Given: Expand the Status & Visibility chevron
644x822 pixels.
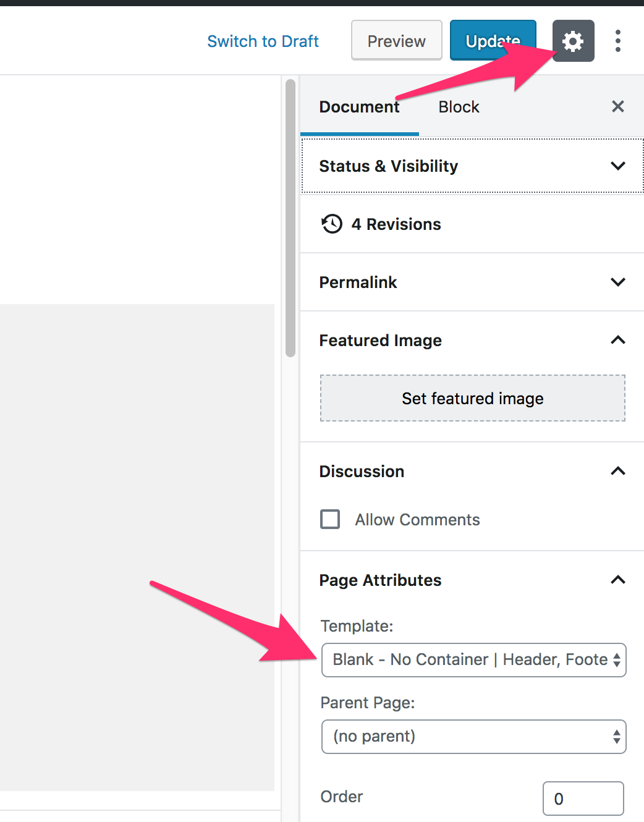Looking at the screenshot, I should [617, 166].
